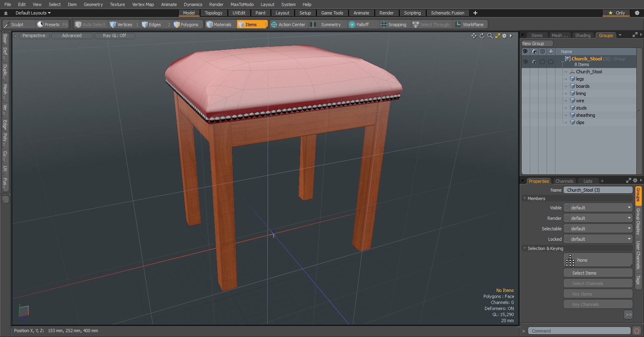Viewport: 644px width, 337px height.
Task: Click the viewport zoom magnifier icon
Action: tap(490, 36)
